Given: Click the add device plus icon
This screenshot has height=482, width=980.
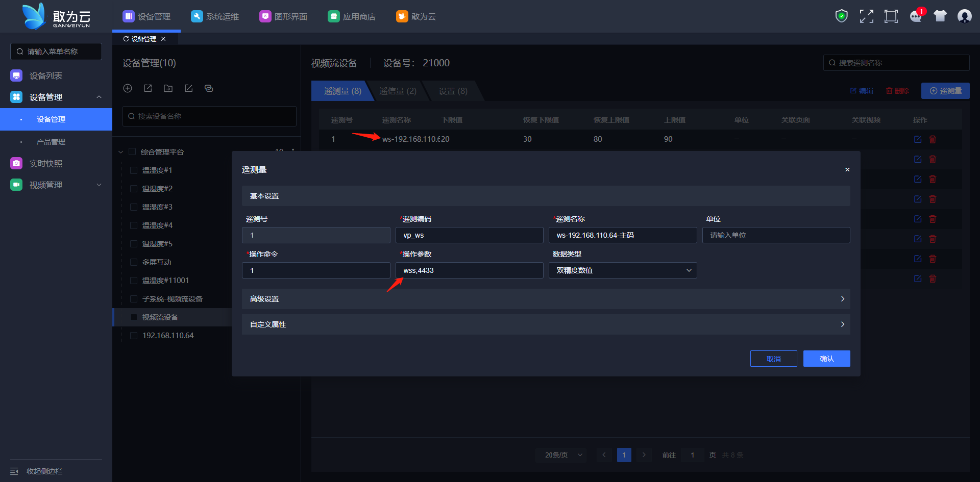Looking at the screenshot, I should [128, 88].
